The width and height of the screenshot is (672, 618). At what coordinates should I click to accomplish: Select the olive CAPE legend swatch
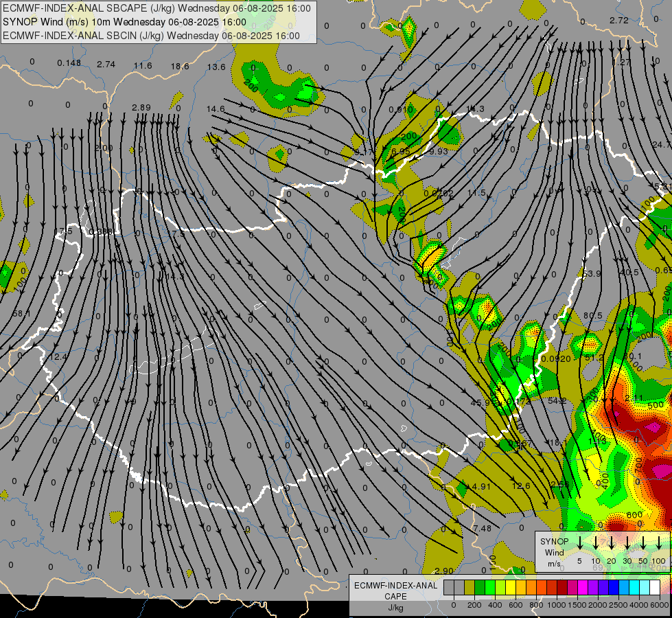[470, 588]
